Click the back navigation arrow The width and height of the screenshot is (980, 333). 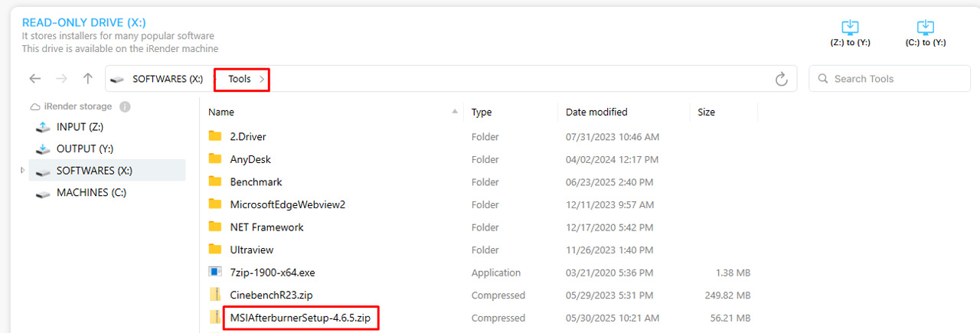[35, 79]
